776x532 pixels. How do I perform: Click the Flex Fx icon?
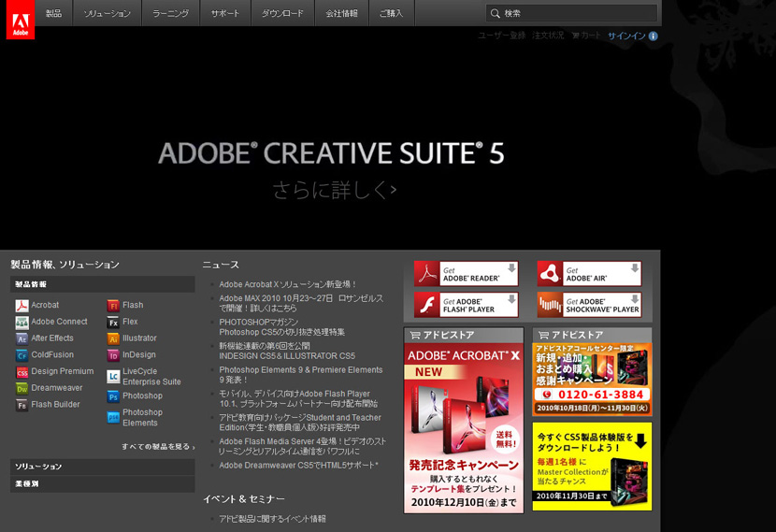[113, 323]
